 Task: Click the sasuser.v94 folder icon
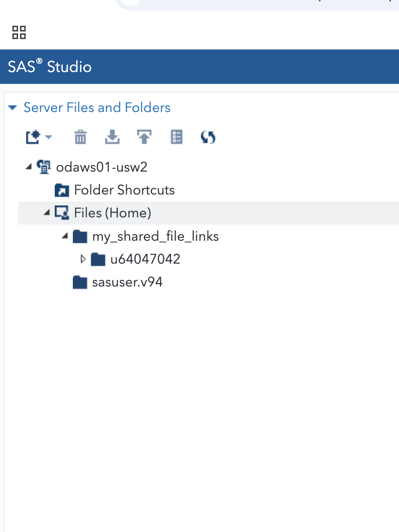[x=80, y=282]
